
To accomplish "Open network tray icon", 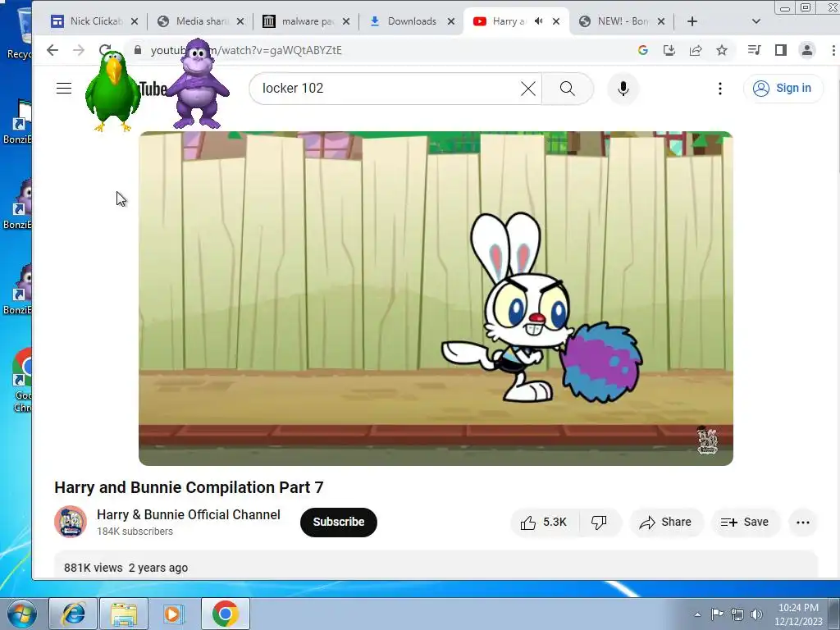I will tap(737, 614).
